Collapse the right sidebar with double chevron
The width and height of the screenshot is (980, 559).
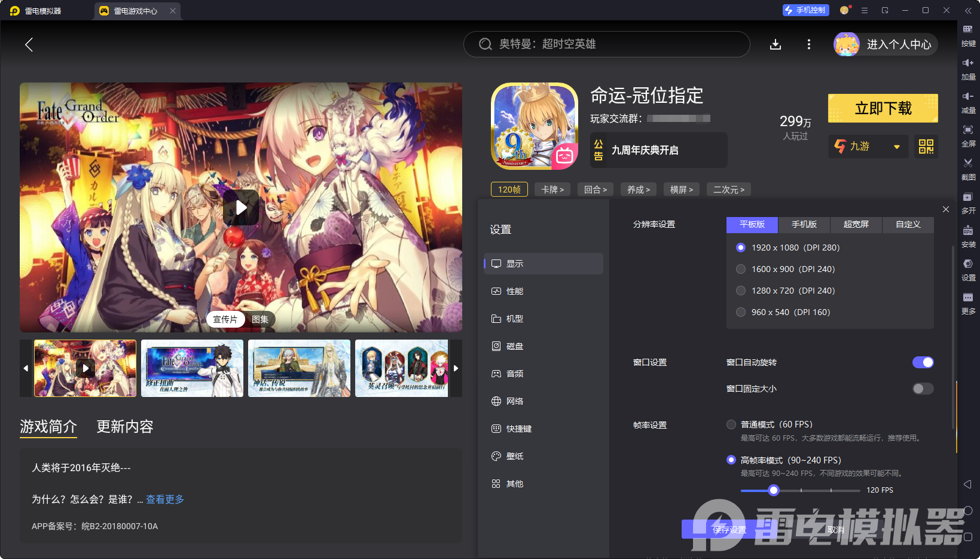click(x=968, y=11)
